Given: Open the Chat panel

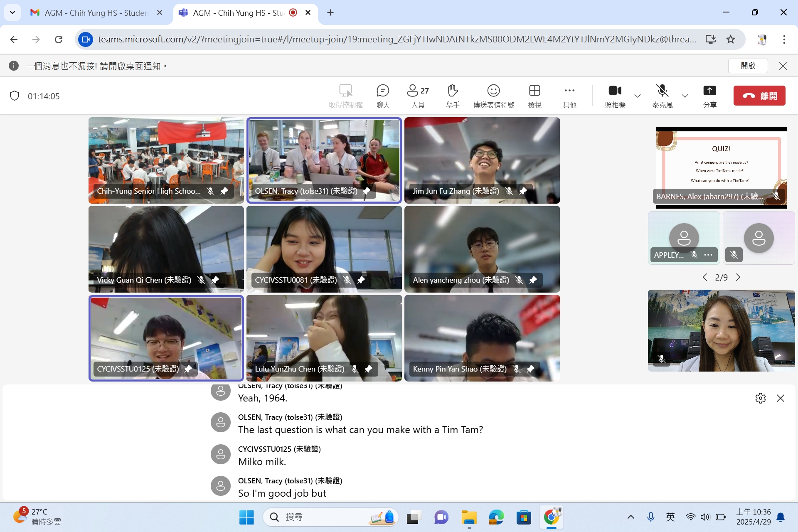Looking at the screenshot, I should click(383, 96).
